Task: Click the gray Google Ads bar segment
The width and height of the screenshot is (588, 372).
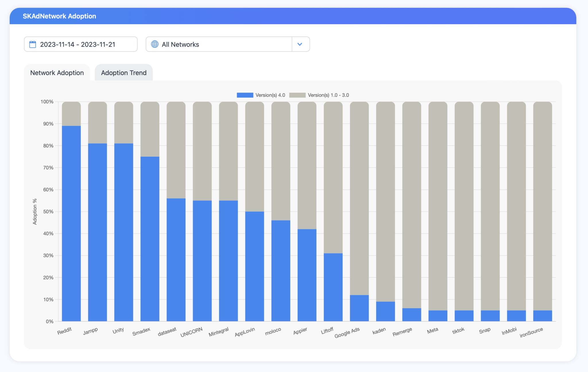Action: pos(359,198)
